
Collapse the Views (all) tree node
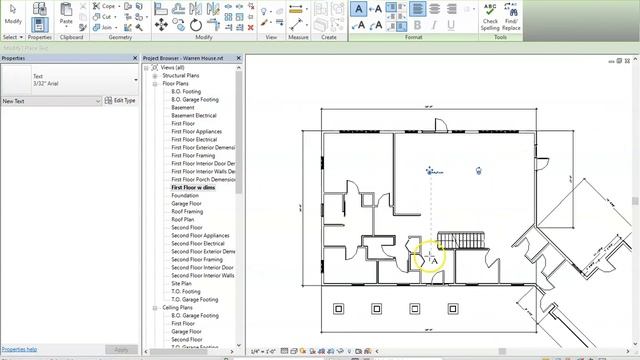pyautogui.click(x=146, y=68)
